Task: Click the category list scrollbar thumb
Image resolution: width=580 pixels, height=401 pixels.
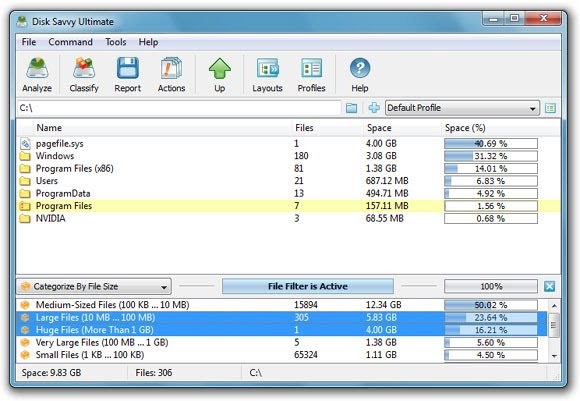Action: pyautogui.click(x=554, y=325)
